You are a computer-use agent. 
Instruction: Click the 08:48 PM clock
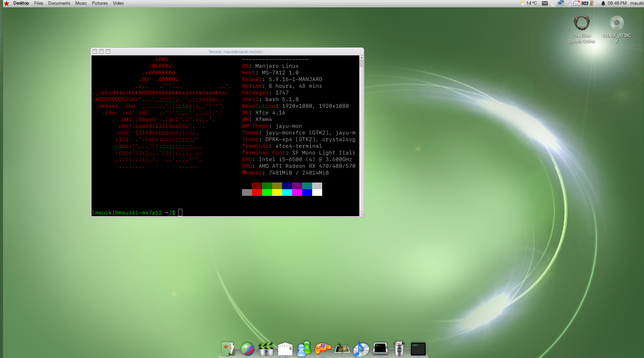(617, 3)
